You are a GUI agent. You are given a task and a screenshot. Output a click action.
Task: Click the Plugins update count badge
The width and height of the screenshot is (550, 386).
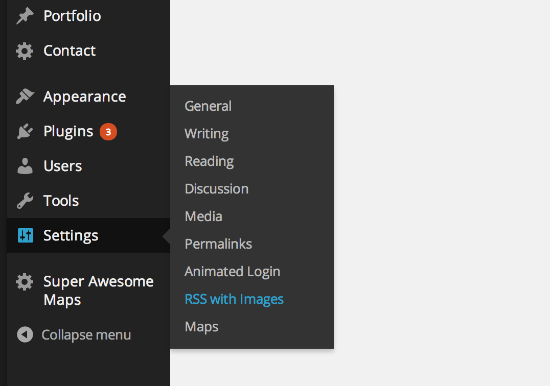coord(108,132)
